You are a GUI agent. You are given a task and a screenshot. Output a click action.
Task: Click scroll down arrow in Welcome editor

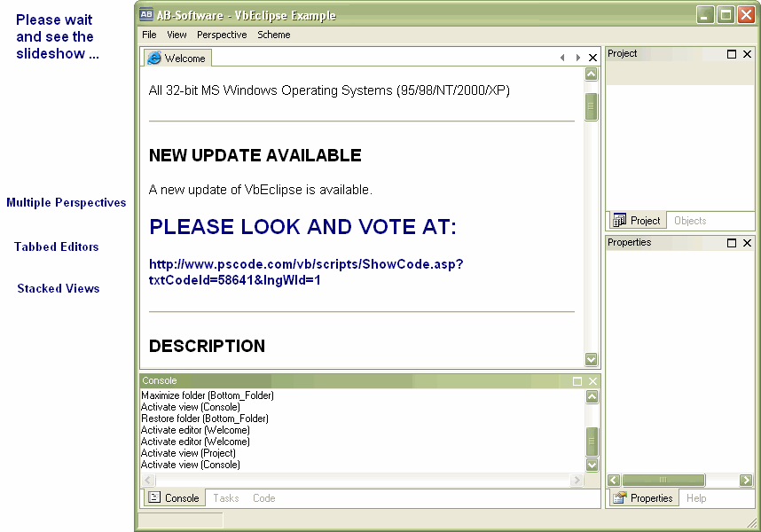click(x=592, y=359)
